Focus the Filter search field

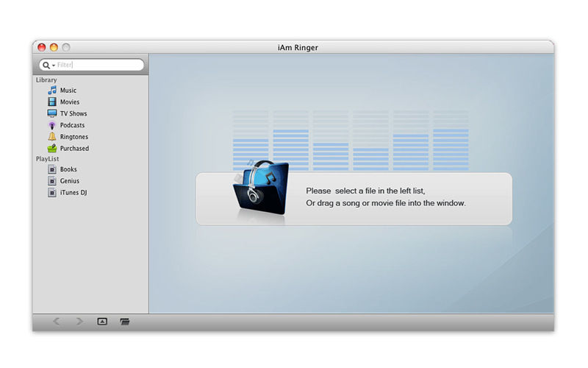click(91, 65)
